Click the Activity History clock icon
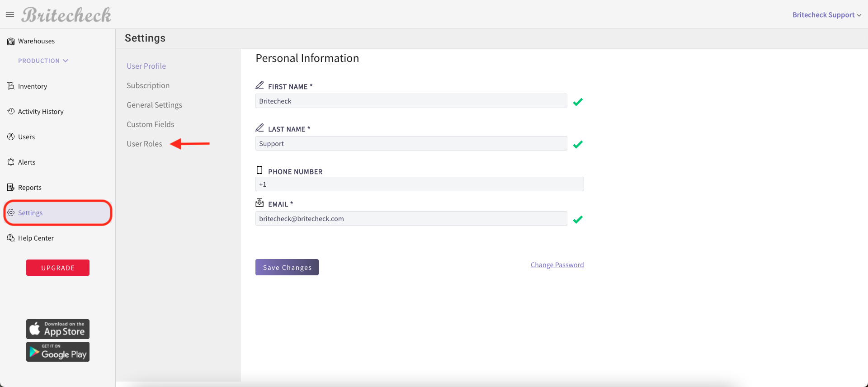Screen dimensions: 868x387 (11, 111)
